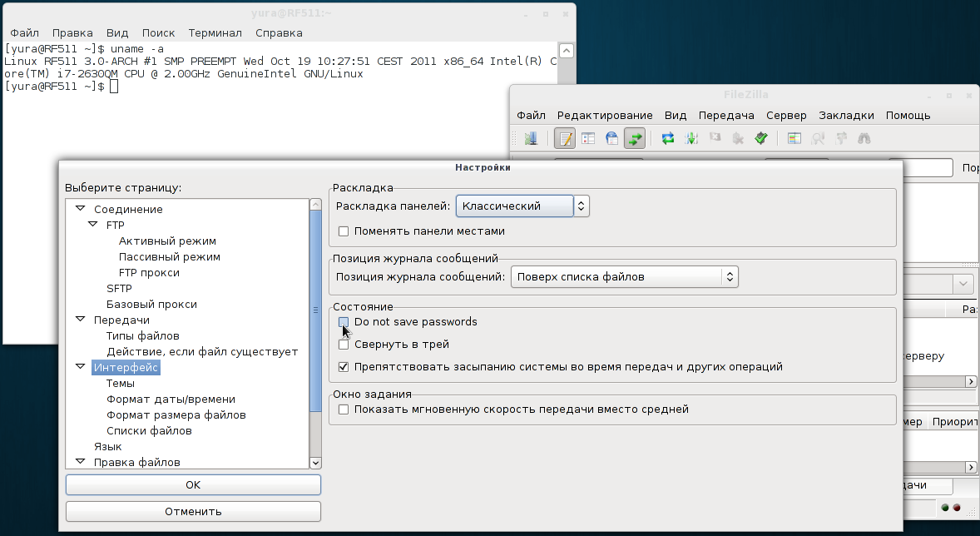This screenshot has height=536, width=980.
Task: Toggle remote directory tree icon
Action: (612, 138)
